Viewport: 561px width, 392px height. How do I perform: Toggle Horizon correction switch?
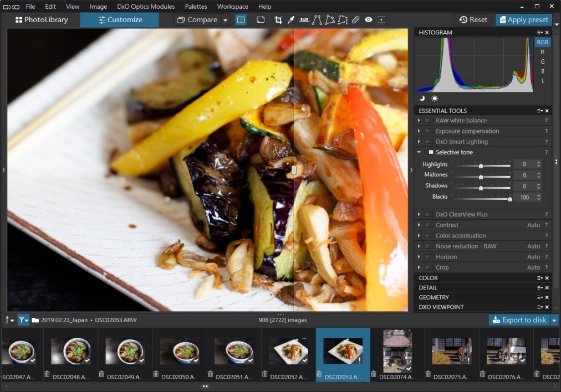429,257
